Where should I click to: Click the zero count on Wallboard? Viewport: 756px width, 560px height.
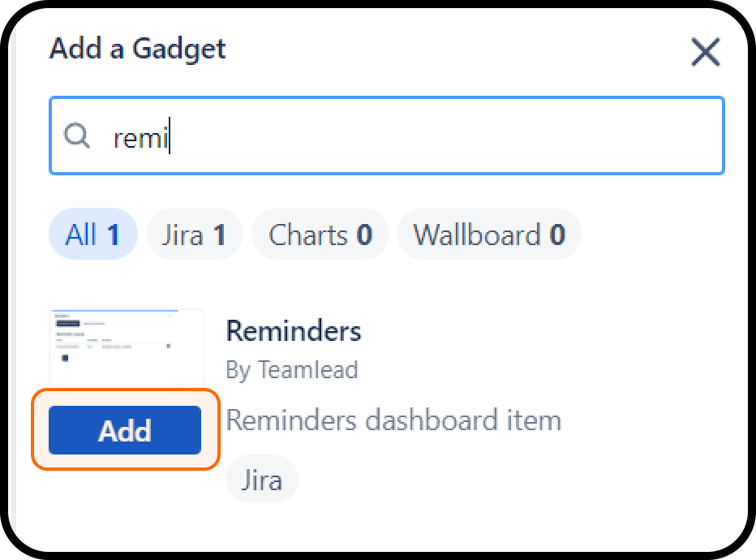click(x=557, y=235)
